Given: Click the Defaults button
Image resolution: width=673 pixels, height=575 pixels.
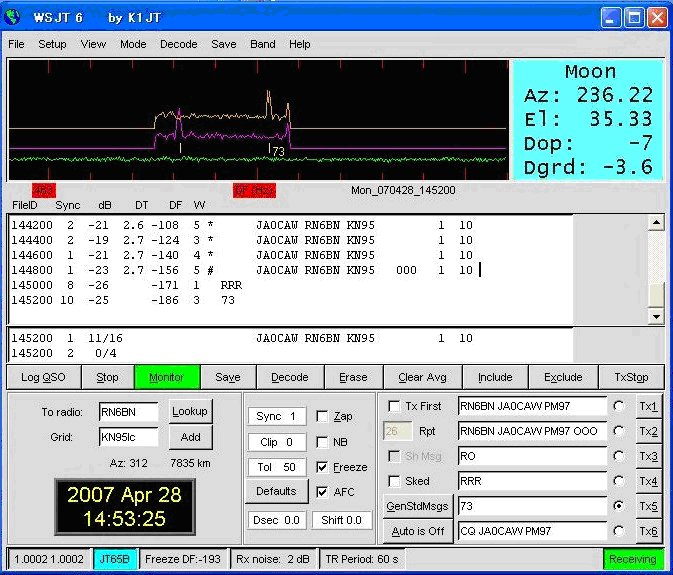Looking at the screenshot, I should [x=276, y=491].
